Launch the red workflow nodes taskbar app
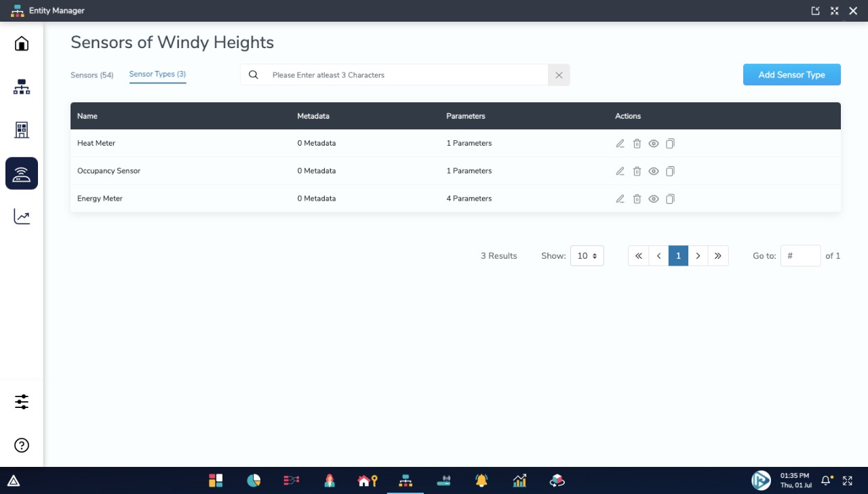The height and width of the screenshot is (494, 868). (x=291, y=480)
